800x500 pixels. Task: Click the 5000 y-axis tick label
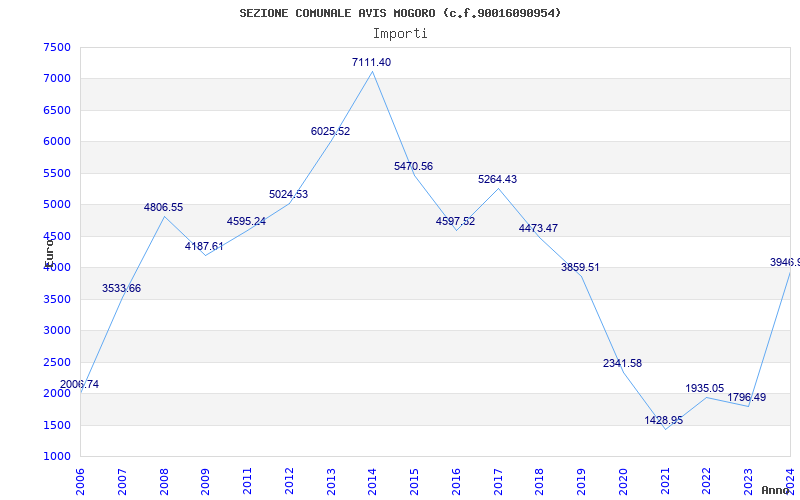57,205
